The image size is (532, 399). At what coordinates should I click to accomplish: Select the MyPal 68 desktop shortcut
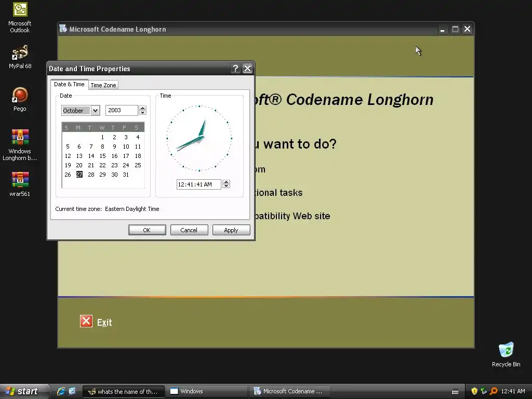[20, 57]
